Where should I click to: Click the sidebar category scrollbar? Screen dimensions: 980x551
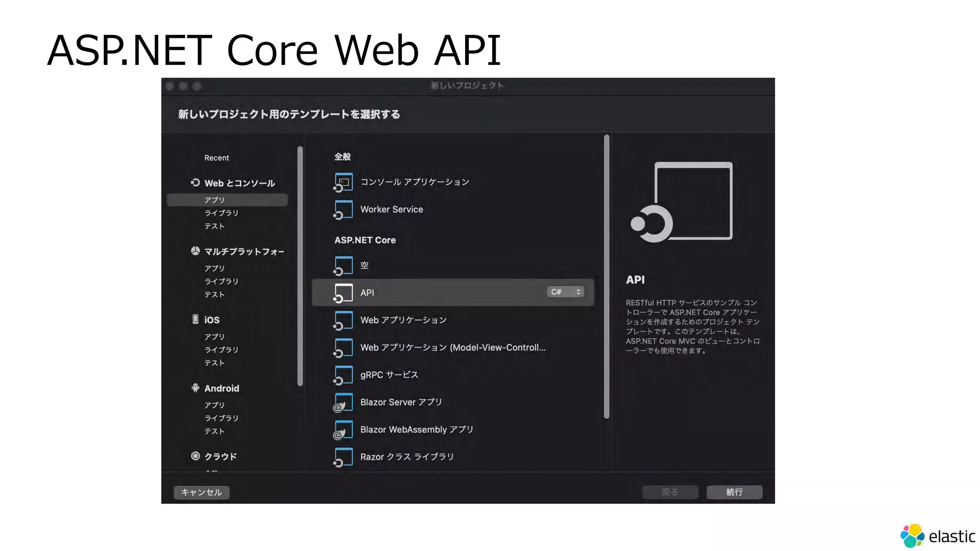[x=300, y=266]
